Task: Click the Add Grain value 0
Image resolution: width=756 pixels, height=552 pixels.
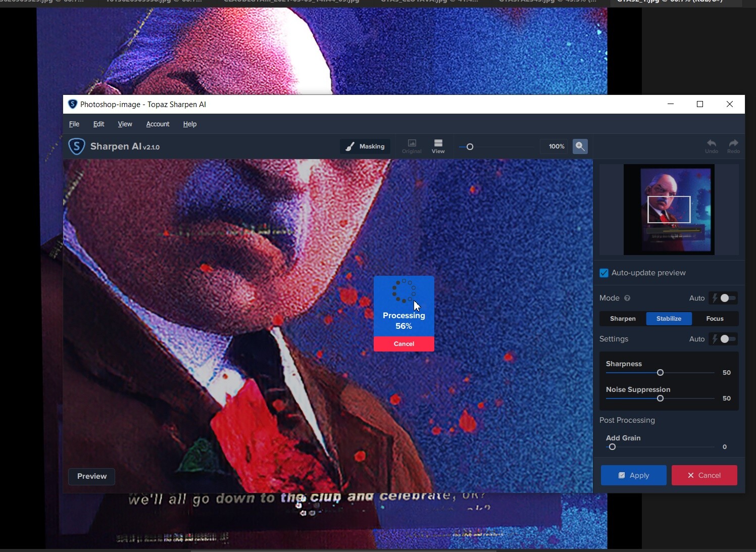Action: click(725, 447)
